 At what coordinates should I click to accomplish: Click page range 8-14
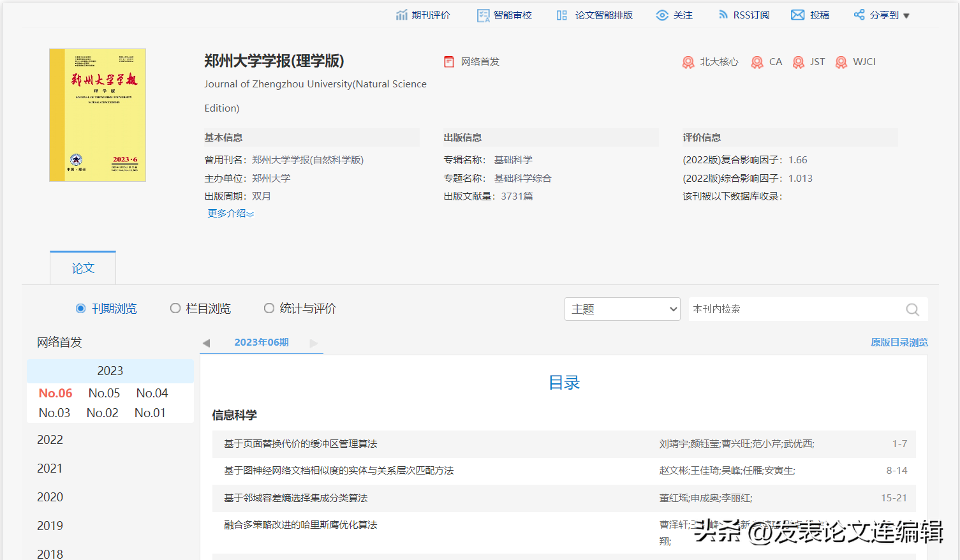click(x=896, y=471)
